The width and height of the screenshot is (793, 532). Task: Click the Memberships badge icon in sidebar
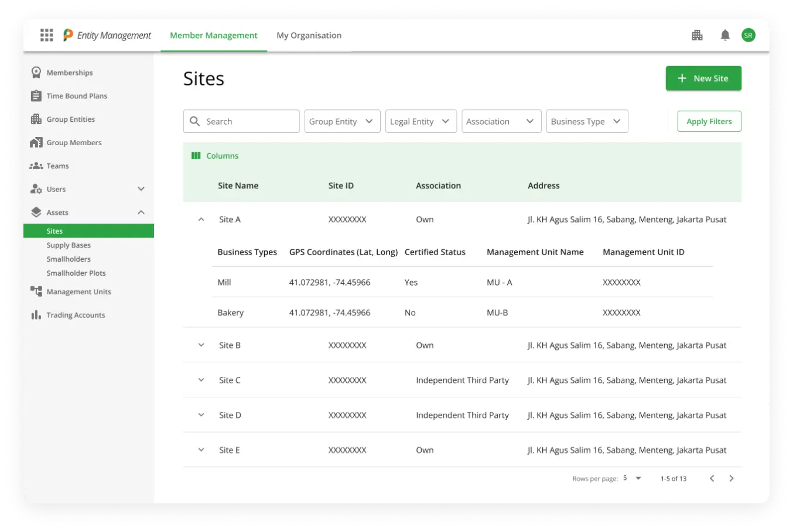(36, 73)
